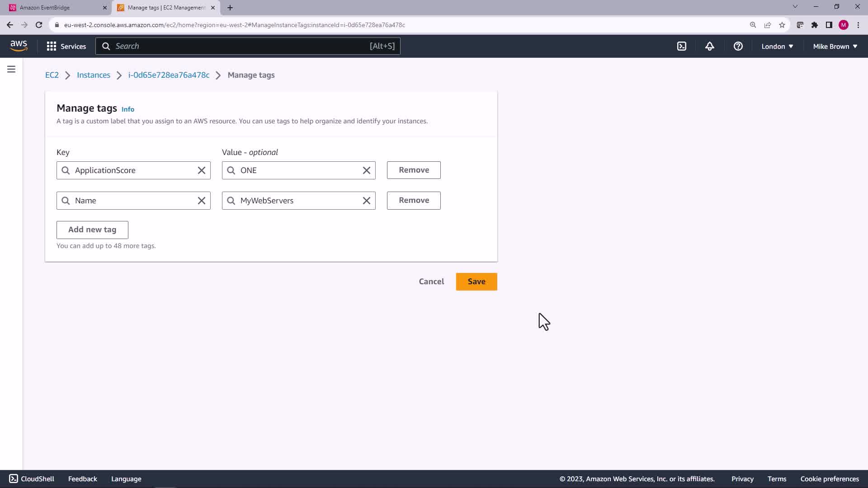Go to Instances breadcrumb link
Image resolution: width=868 pixels, height=488 pixels.
pos(94,75)
